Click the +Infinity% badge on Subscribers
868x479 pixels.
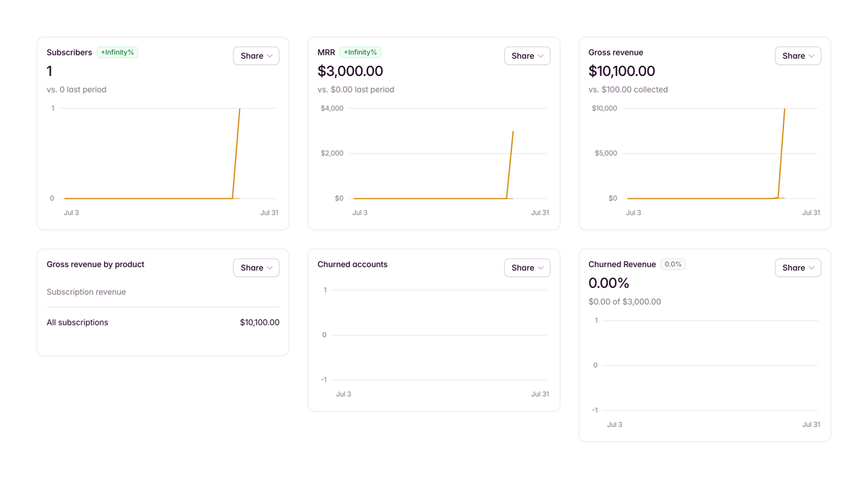pyautogui.click(x=118, y=52)
